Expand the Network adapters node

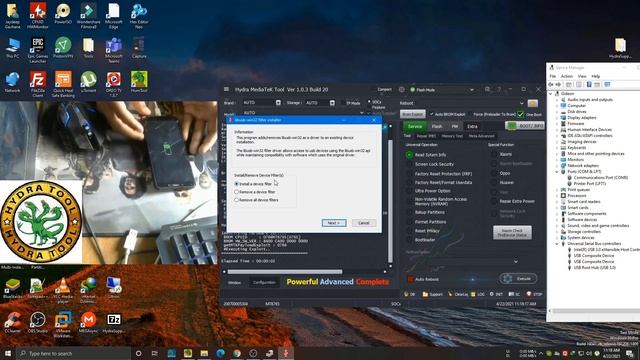[x=557, y=166]
